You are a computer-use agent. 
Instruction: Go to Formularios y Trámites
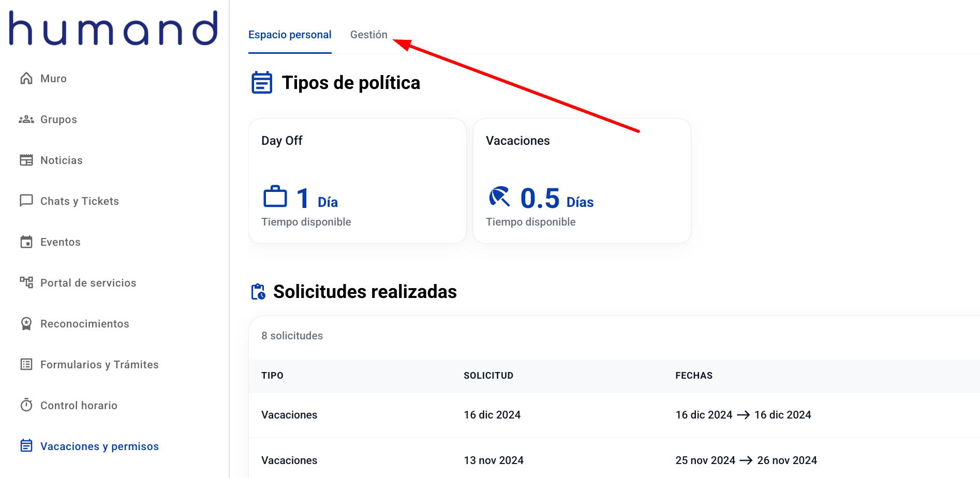click(99, 365)
